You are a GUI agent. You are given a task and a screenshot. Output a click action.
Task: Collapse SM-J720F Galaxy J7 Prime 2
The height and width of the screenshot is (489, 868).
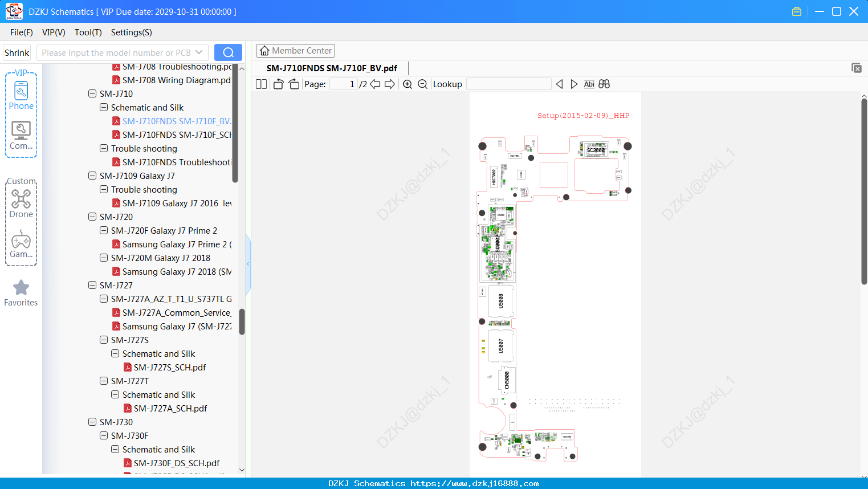[x=104, y=230]
